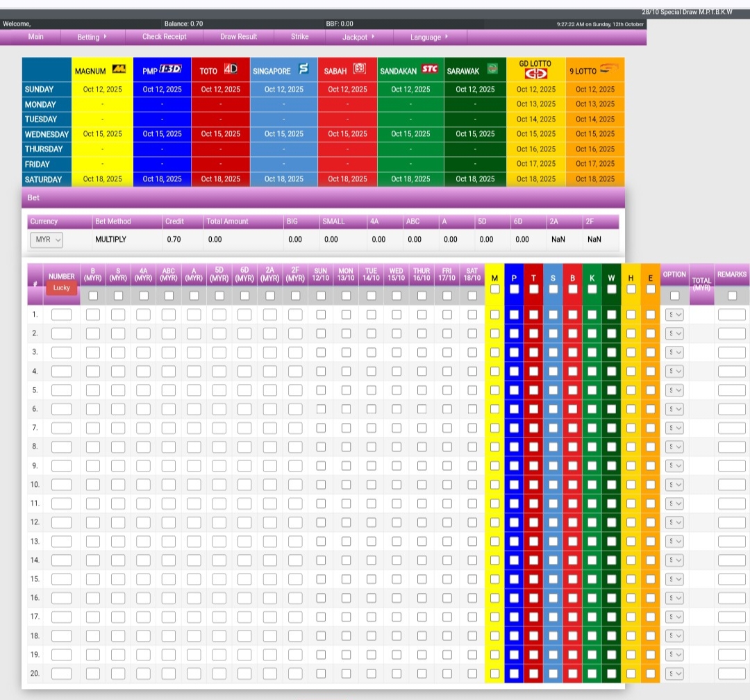
Task: Click the Sandakan STC logo icon
Action: [x=429, y=69]
